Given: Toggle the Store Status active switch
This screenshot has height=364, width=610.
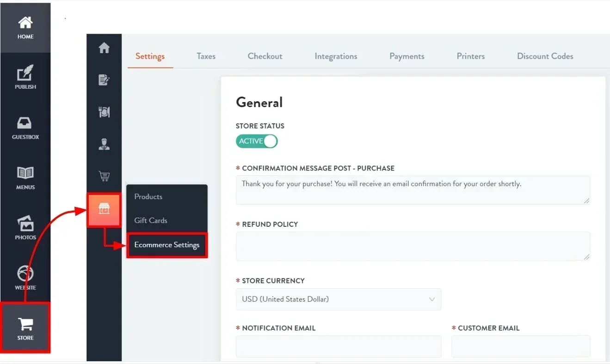Looking at the screenshot, I should pos(257,141).
